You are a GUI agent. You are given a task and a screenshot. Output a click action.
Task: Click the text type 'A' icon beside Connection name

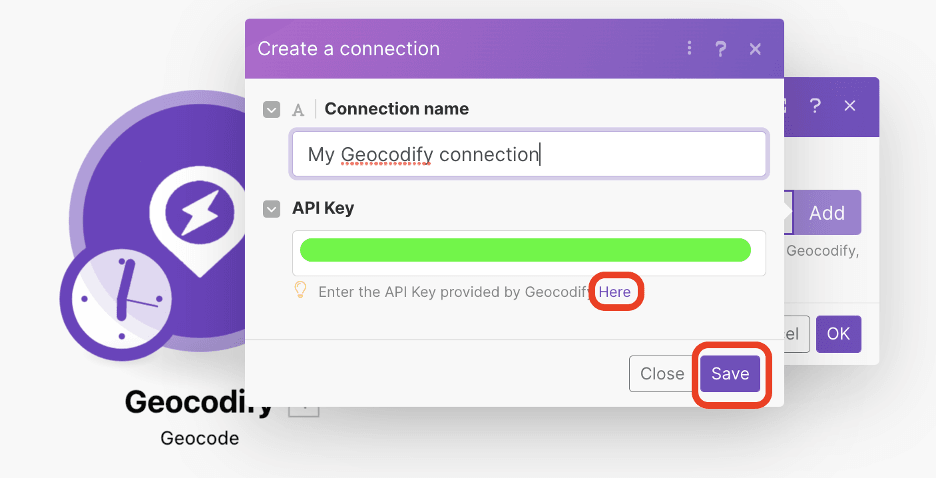(298, 110)
